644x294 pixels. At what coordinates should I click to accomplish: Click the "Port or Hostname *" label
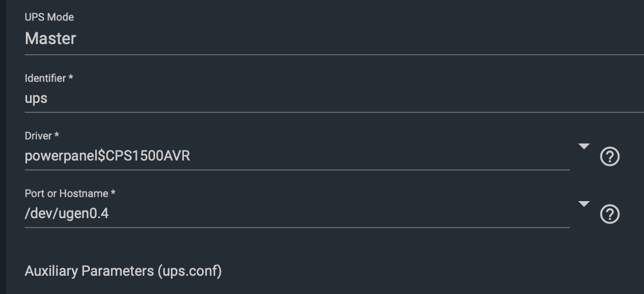(x=69, y=193)
